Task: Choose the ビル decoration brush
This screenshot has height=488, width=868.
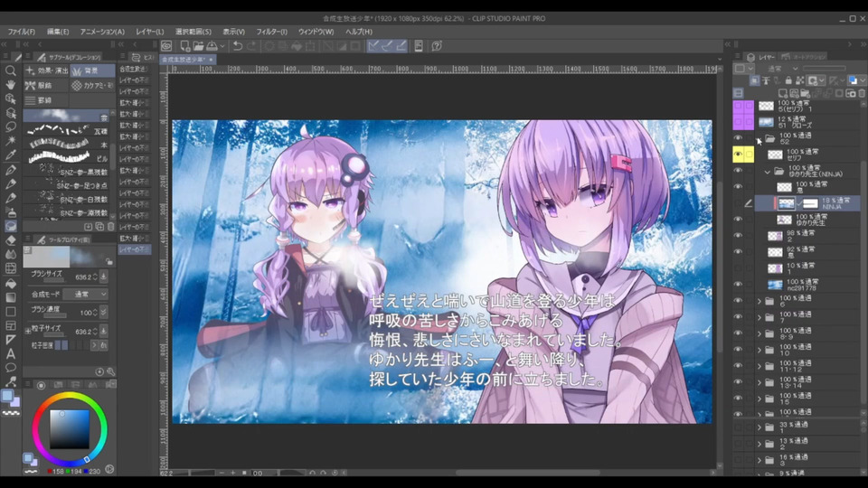Action: click(x=68, y=157)
